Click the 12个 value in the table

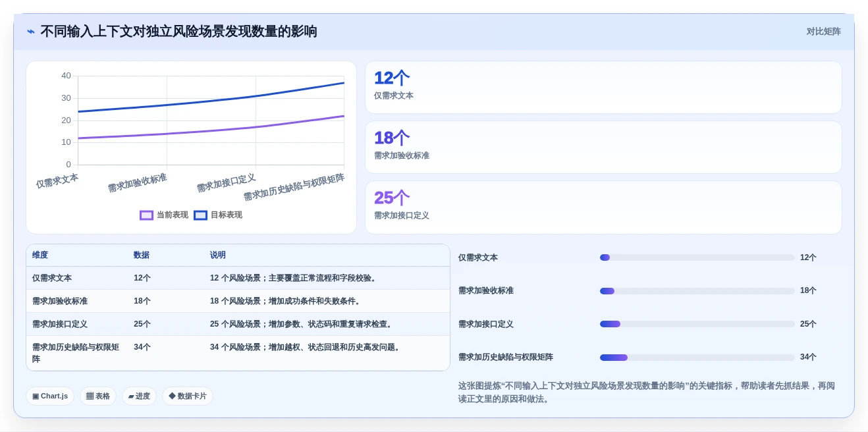142,279
